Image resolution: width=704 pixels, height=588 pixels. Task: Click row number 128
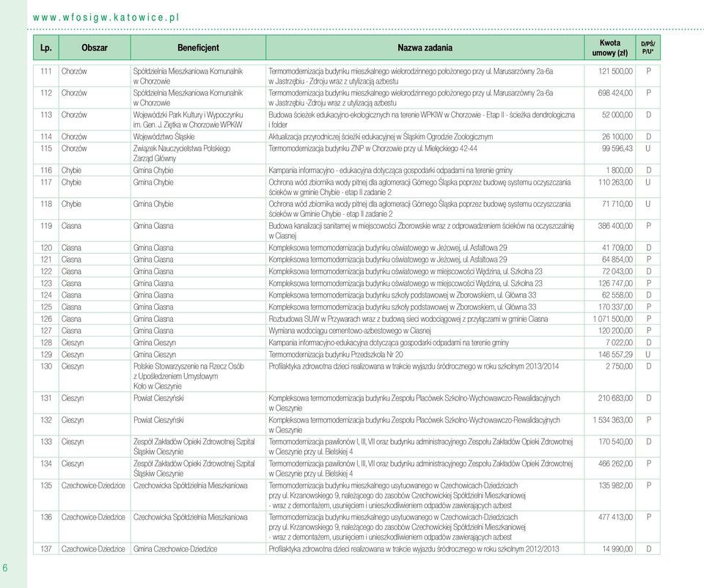pyautogui.click(x=46, y=342)
